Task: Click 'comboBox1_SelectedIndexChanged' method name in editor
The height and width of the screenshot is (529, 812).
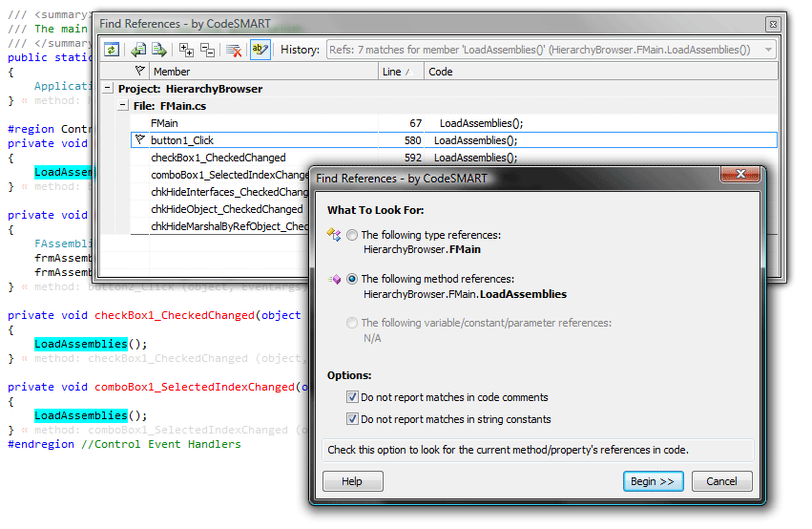Action: pos(195,387)
